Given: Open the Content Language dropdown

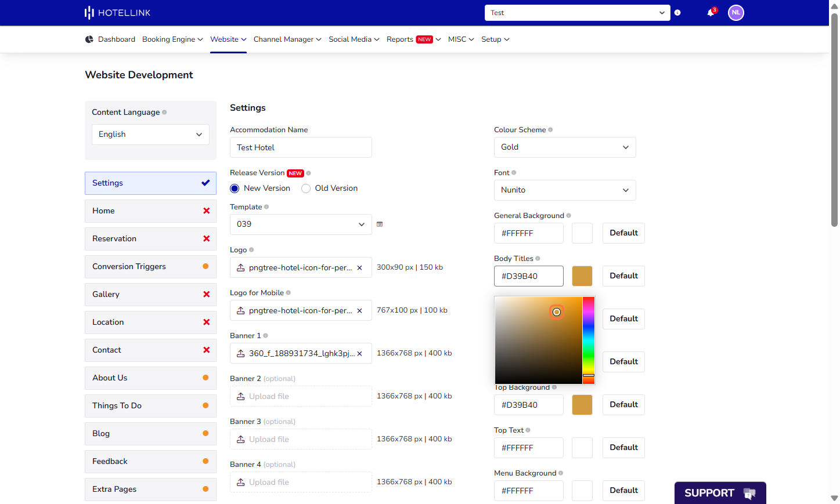Looking at the screenshot, I should point(150,135).
